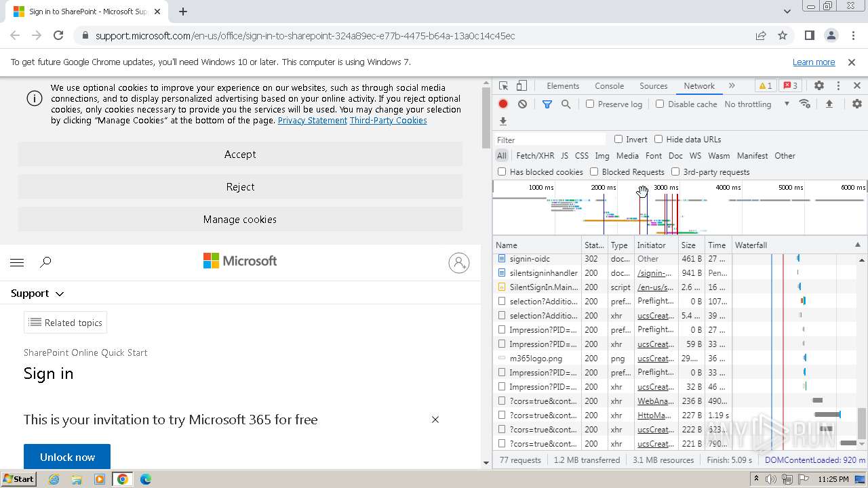Enable Disable cache checkbox

[660, 104]
